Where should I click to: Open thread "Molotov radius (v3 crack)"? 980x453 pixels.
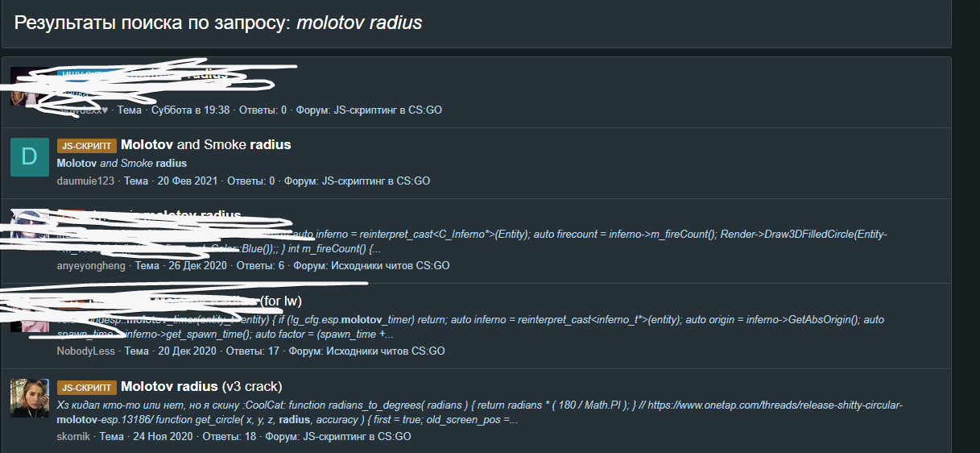point(201,386)
